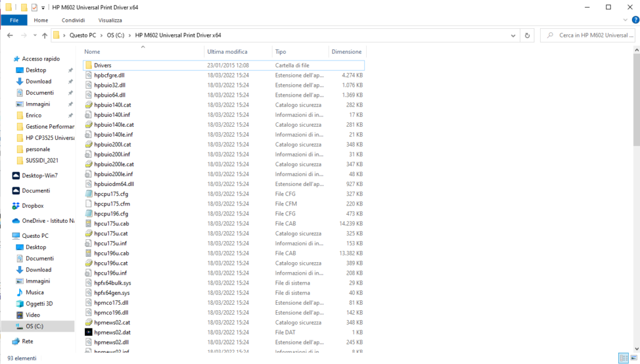
Task: Open the Home ribbon tab
Action: pyautogui.click(x=41, y=20)
